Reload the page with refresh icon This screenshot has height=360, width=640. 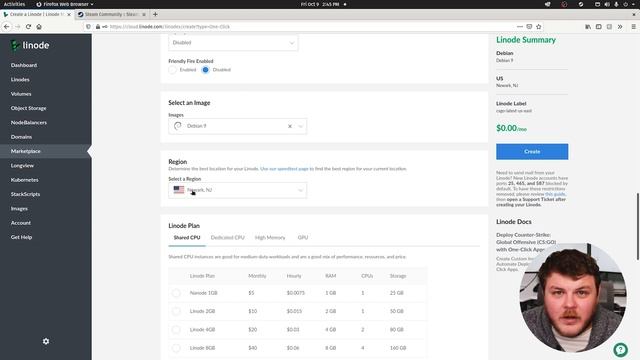[28, 27]
